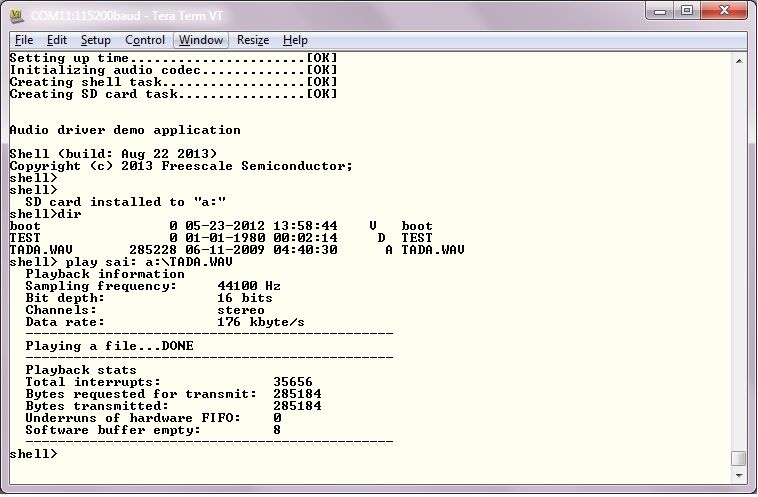Click the bit depth value 16 bits
This screenshot has height=497, width=758.
pyautogui.click(x=245, y=298)
